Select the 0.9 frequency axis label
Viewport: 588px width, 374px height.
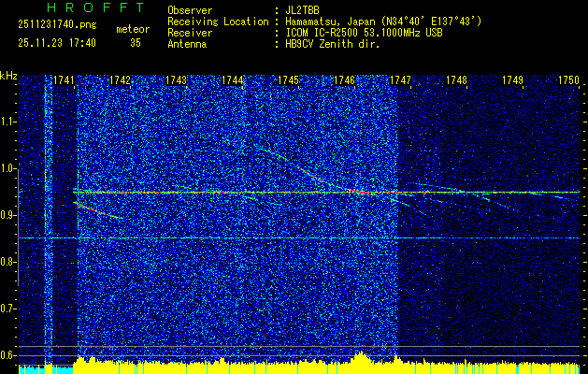point(8,215)
